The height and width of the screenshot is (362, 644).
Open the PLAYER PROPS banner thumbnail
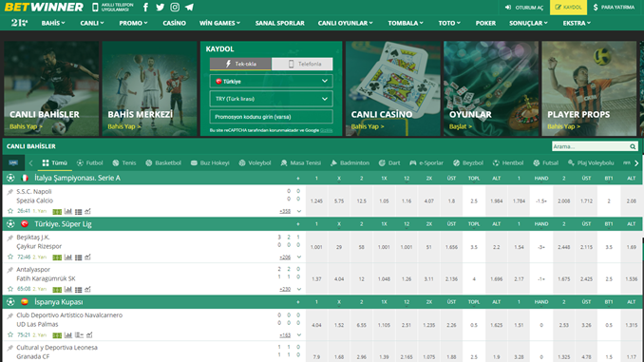589,88
